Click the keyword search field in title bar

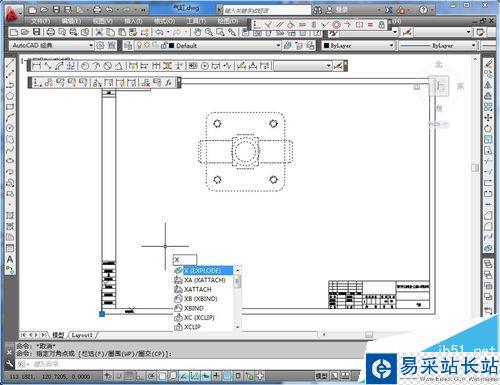267,10
